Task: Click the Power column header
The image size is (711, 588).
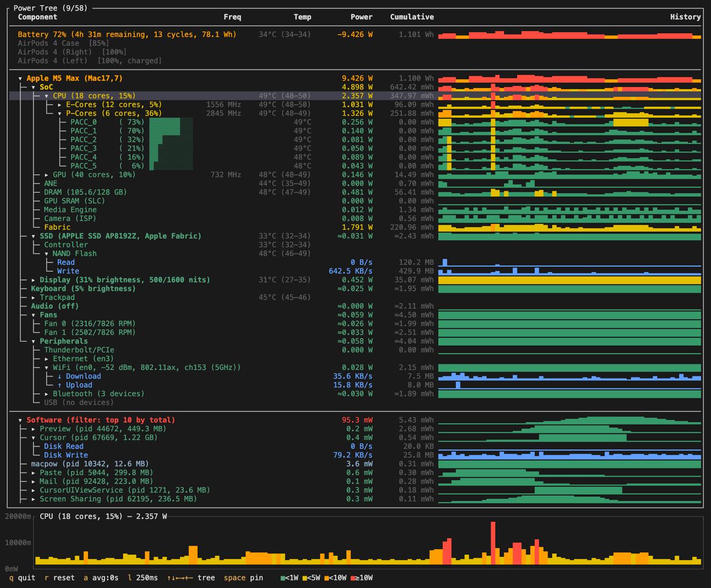Action: pyautogui.click(x=361, y=17)
